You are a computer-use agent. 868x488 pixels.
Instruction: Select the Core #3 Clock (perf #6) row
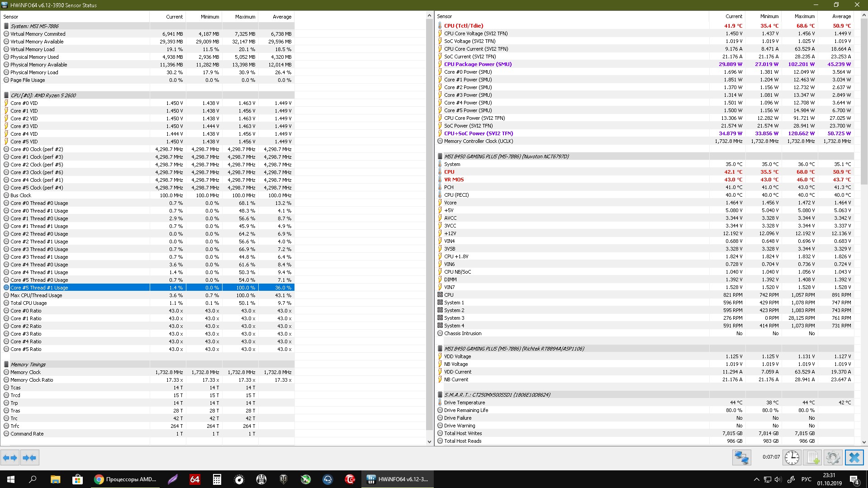click(x=148, y=172)
